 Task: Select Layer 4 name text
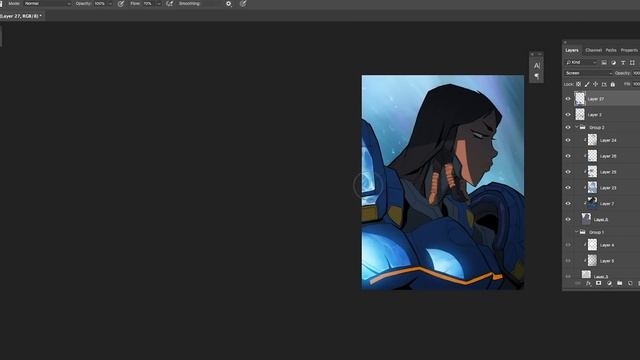point(607,245)
